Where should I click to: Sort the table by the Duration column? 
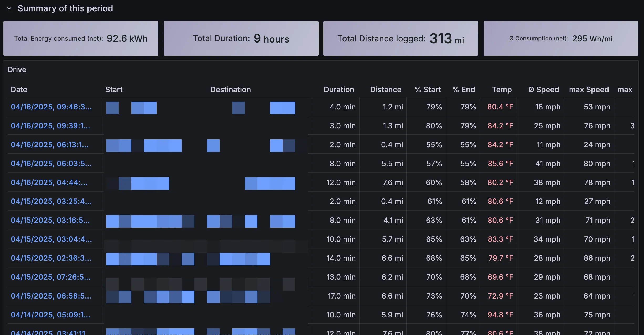coord(339,90)
